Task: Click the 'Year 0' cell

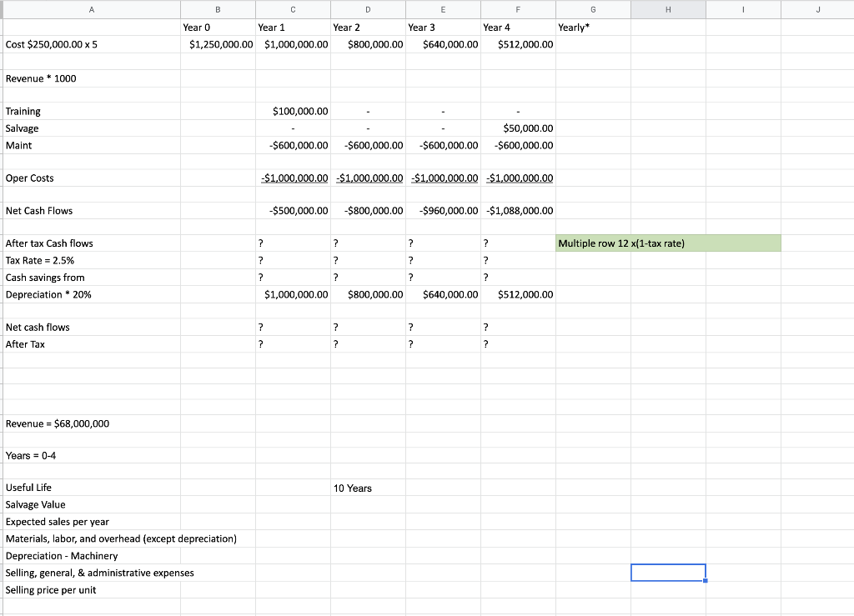Action: 218,28
